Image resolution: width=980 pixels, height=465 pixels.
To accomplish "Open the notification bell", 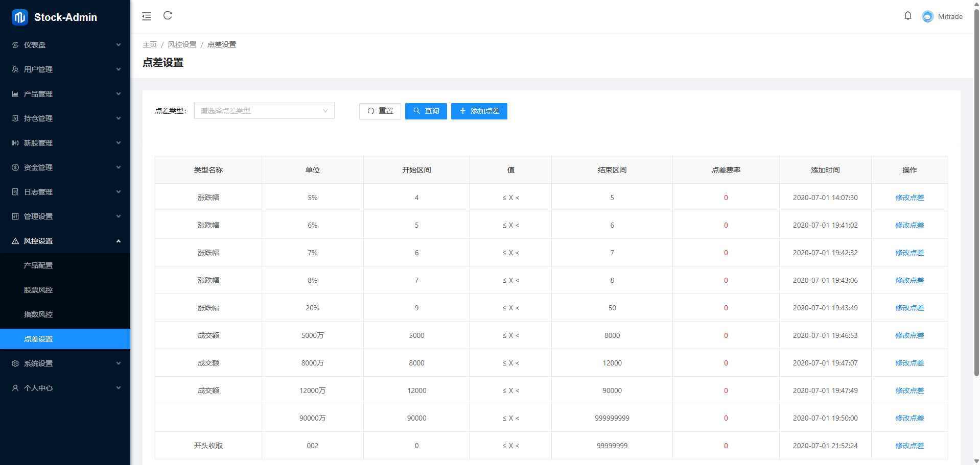I will [907, 16].
